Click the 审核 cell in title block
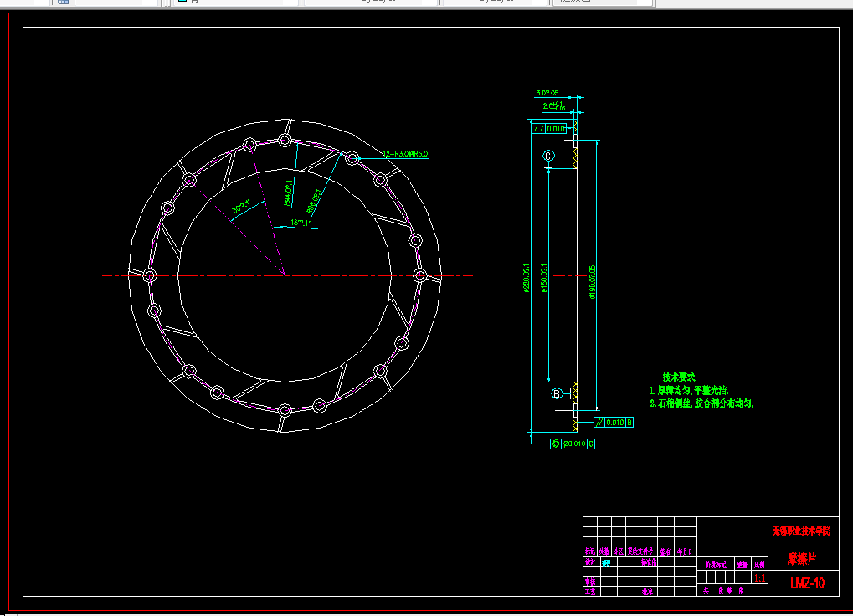853x616 pixels. click(x=590, y=582)
